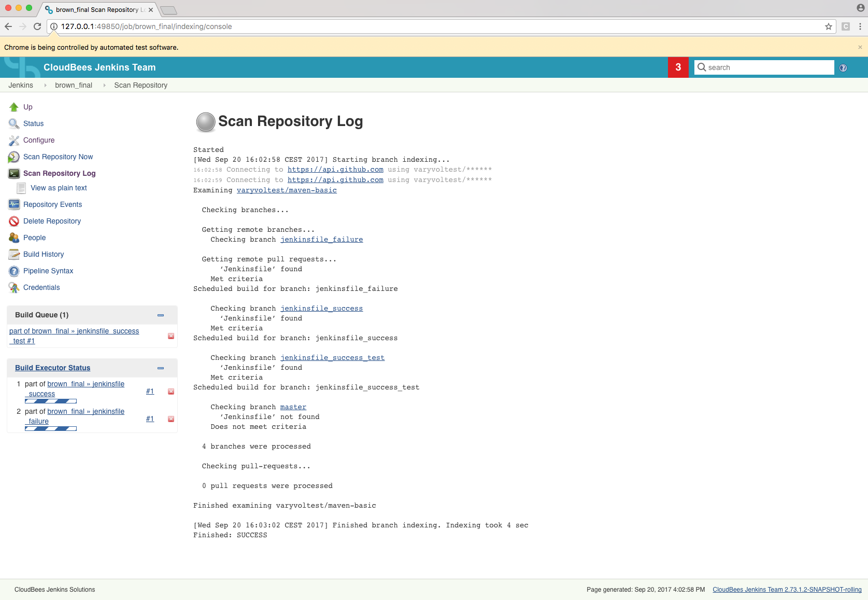868x600 pixels.
Task: Click the Repository Events monitor icon
Action: (x=14, y=204)
